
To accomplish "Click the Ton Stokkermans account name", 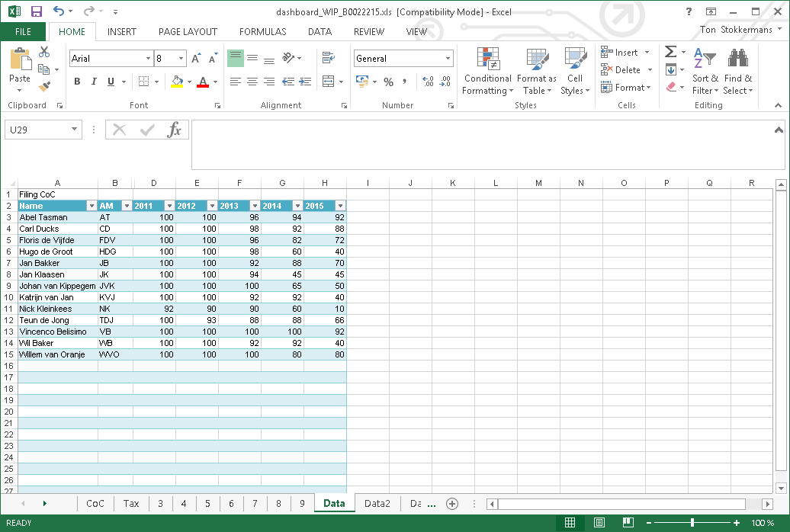I will [x=736, y=30].
